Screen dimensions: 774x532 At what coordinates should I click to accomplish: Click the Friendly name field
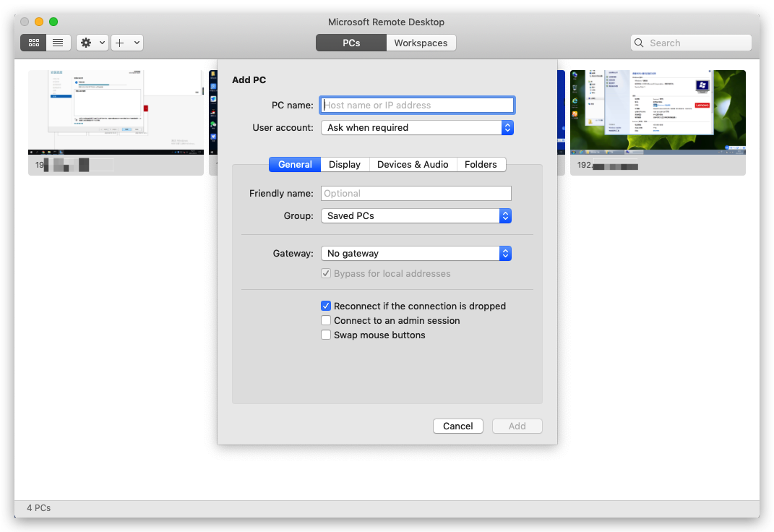pos(416,194)
